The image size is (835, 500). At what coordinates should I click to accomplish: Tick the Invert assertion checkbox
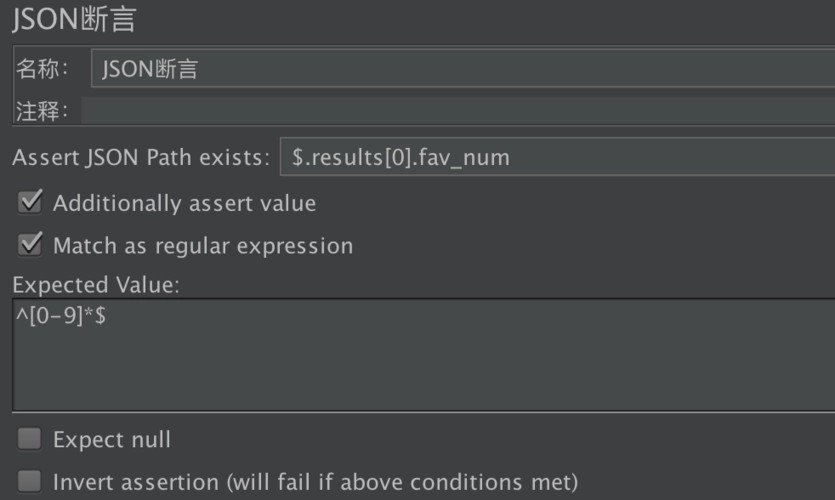[31, 481]
